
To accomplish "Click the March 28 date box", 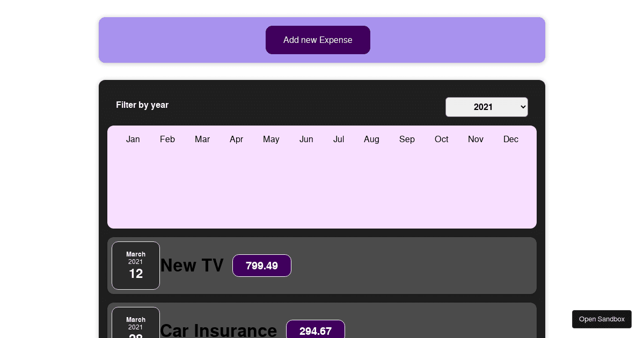I will tap(136, 322).
